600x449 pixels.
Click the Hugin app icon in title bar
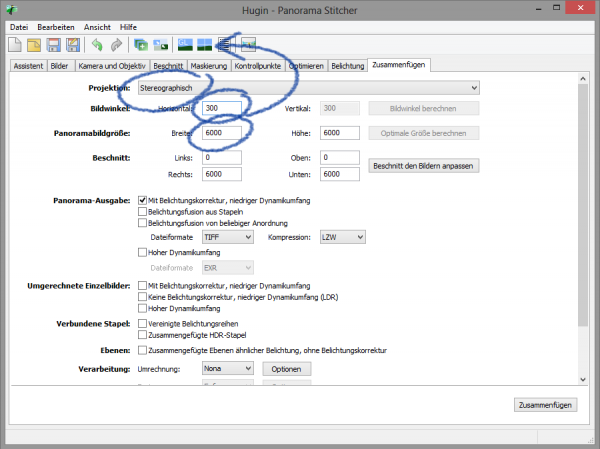coord(11,10)
